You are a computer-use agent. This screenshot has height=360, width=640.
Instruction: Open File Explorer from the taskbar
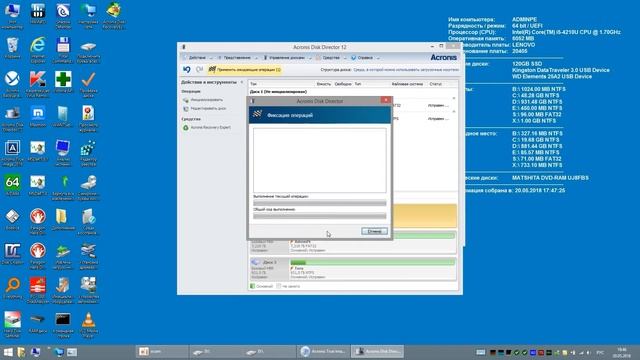tap(21, 352)
